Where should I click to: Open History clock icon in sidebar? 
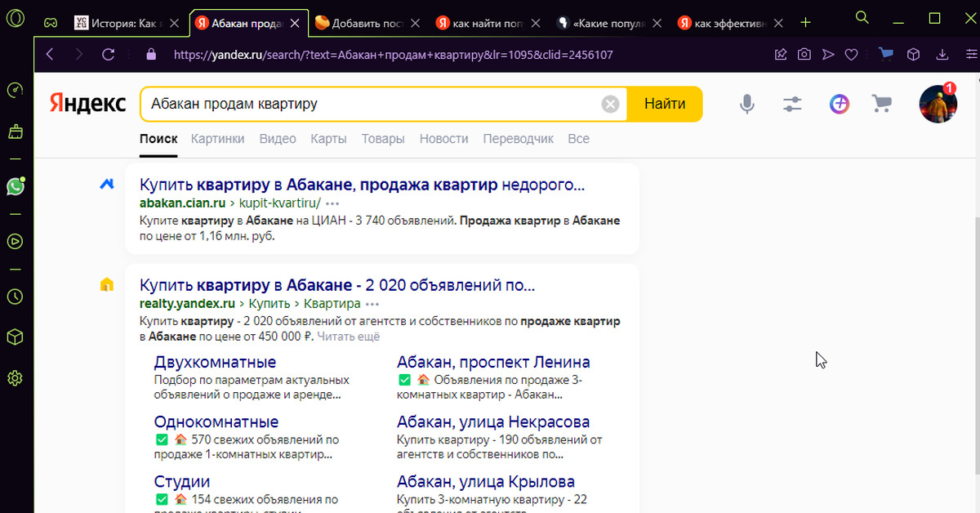[15, 297]
